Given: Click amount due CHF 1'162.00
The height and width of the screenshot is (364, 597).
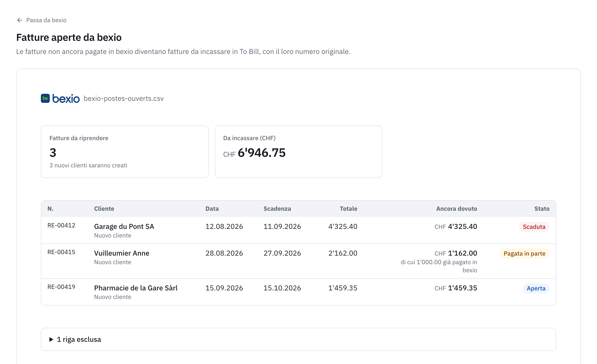Looking at the screenshot, I should pos(456,253).
